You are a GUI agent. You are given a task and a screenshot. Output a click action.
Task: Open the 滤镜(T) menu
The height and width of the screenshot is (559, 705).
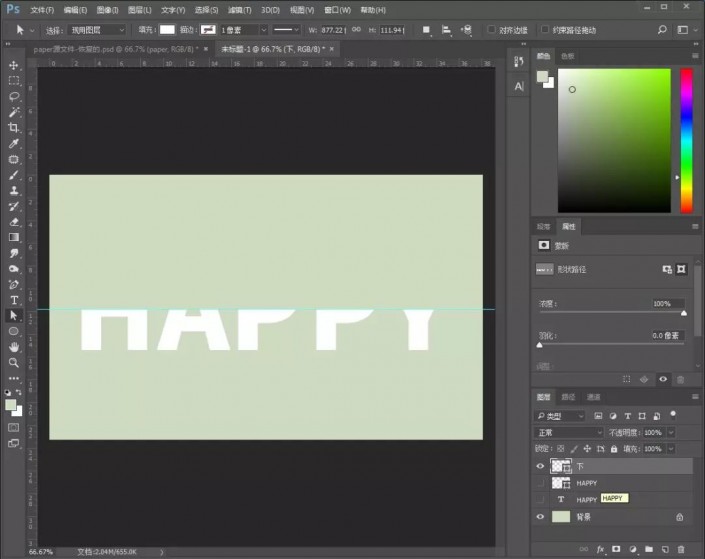click(x=239, y=10)
